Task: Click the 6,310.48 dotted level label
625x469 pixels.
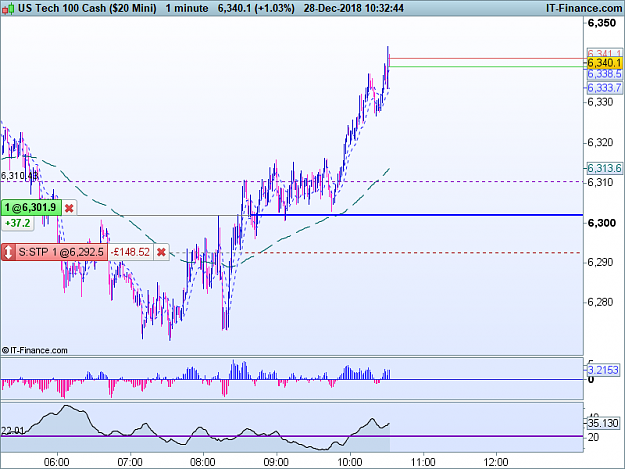Action: (x=19, y=176)
